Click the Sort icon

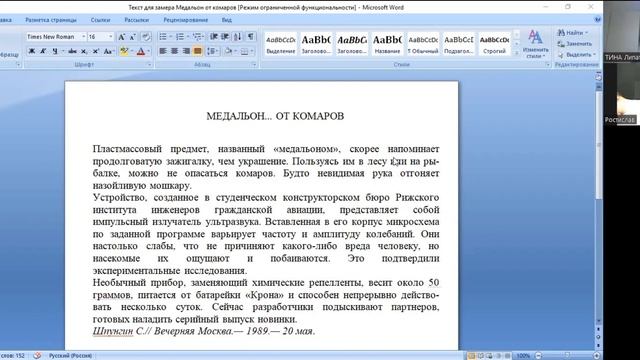click(238, 37)
